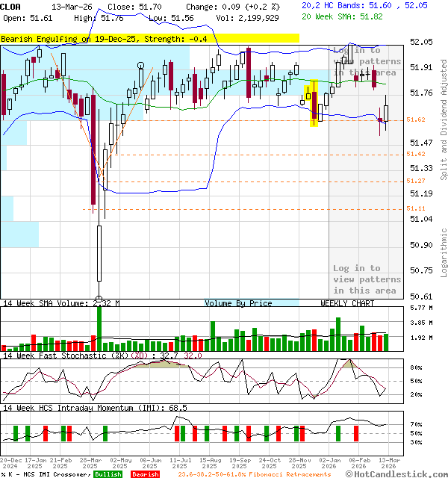Image resolution: width=448 pixels, height=478 pixels.
Task: Click the Volume By Price label
Action: tap(238, 303)
